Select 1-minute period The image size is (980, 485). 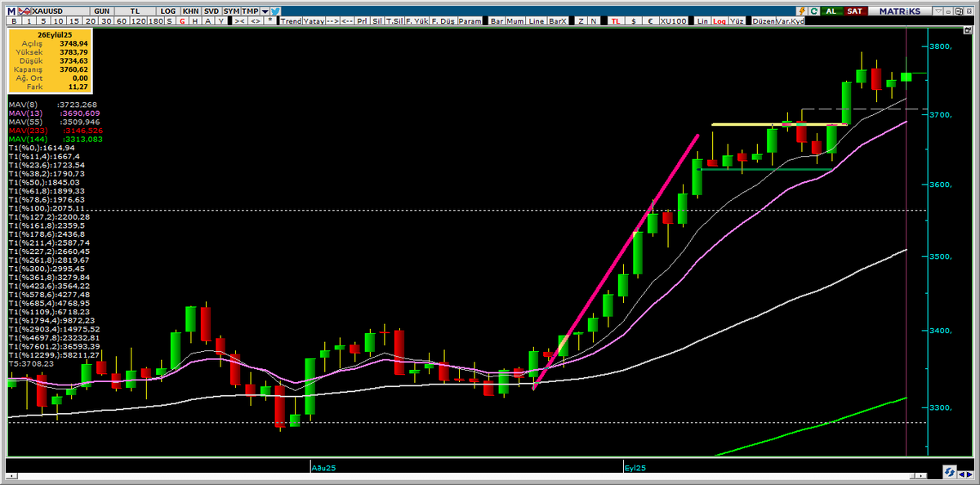pyautogui.click(x=29, y=21)
